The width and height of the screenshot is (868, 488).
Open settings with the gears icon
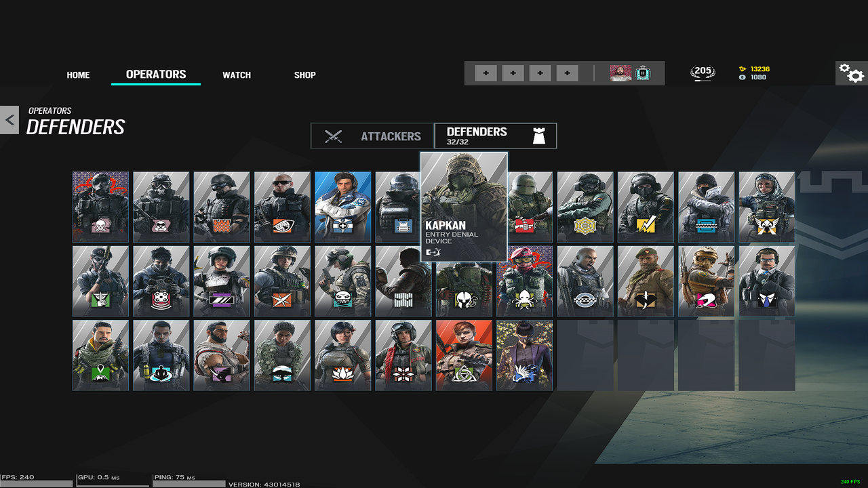point(852,73)
